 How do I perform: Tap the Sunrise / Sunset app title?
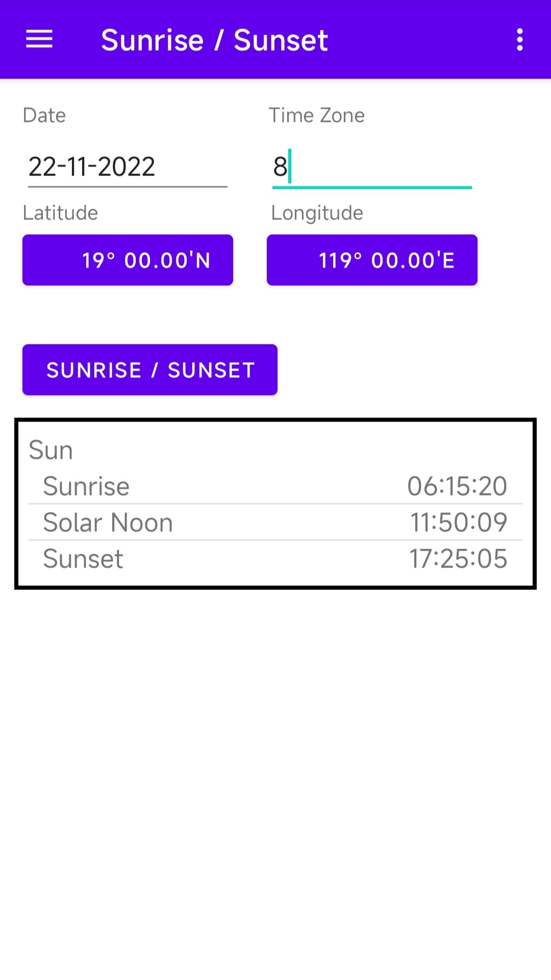coord(214,40)
